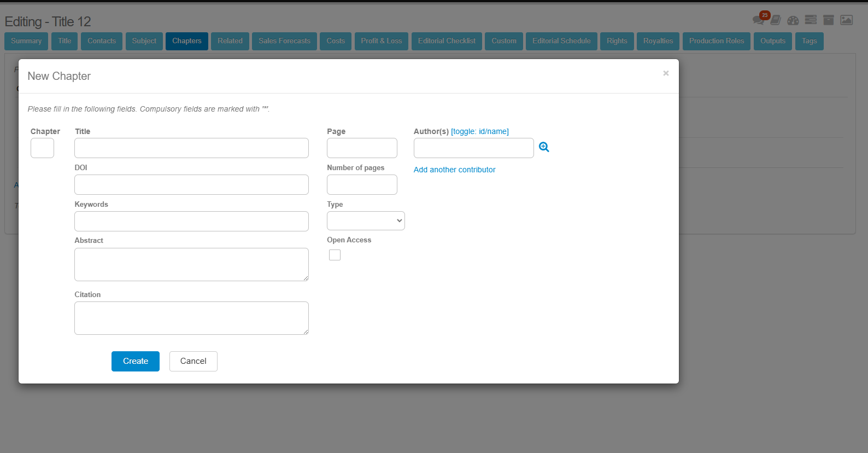Switch to the Chapters tab
Viewport: 868px width, 453px height.
pos(186,41)
